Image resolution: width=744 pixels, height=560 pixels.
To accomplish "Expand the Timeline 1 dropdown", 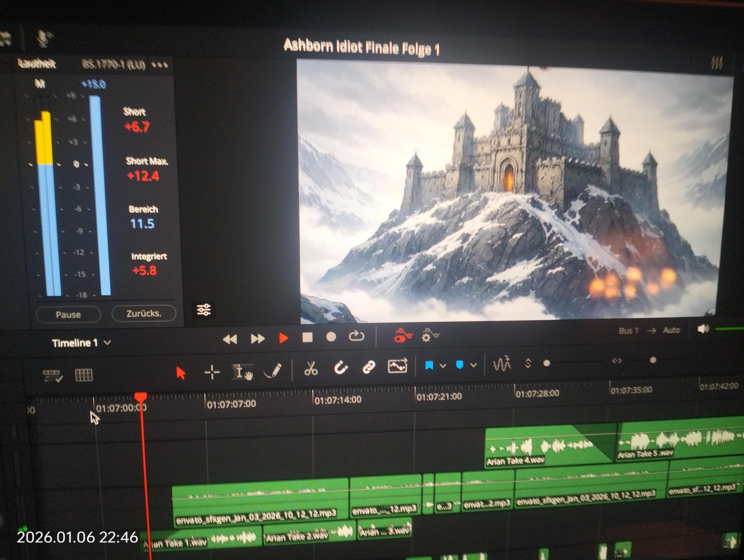I will pyautogui.click(x=107, y=343).
